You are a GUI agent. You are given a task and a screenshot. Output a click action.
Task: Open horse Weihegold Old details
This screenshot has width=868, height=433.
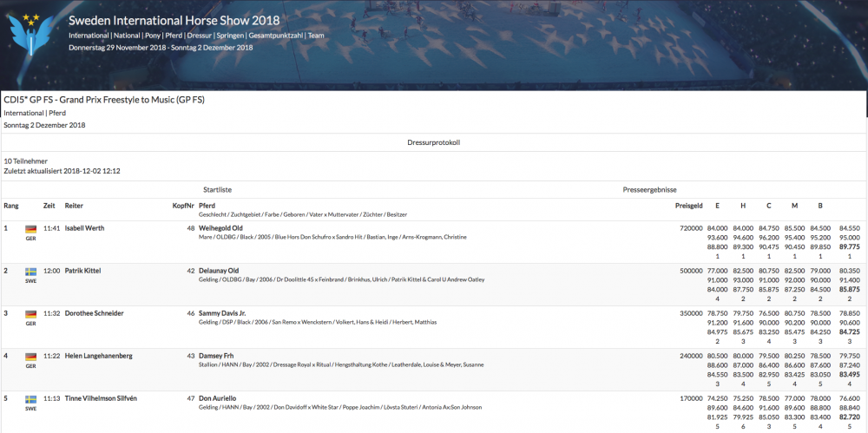(x=220, y=228)
